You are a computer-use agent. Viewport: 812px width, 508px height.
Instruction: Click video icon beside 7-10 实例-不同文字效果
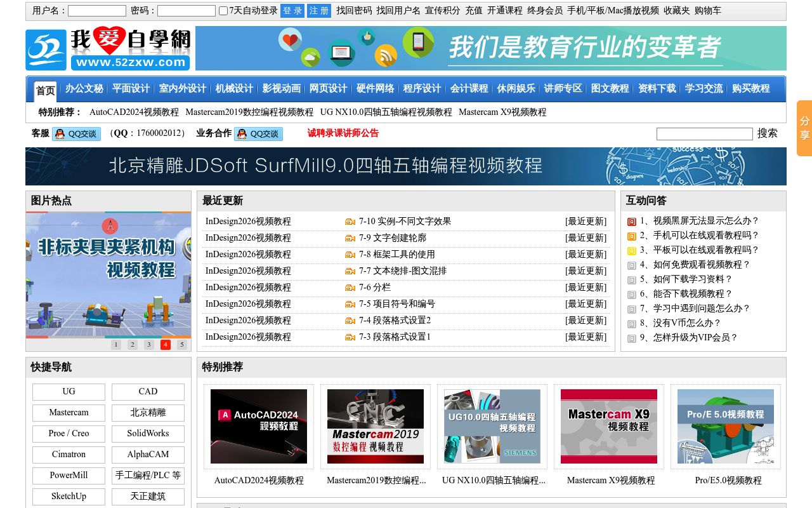click(x=350, y=222)
